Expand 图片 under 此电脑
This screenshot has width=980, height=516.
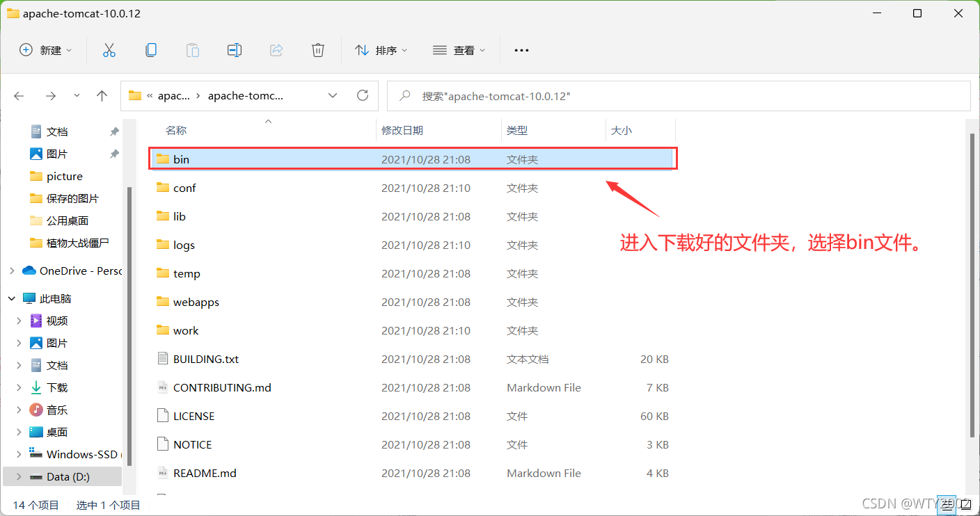[19, 343]
